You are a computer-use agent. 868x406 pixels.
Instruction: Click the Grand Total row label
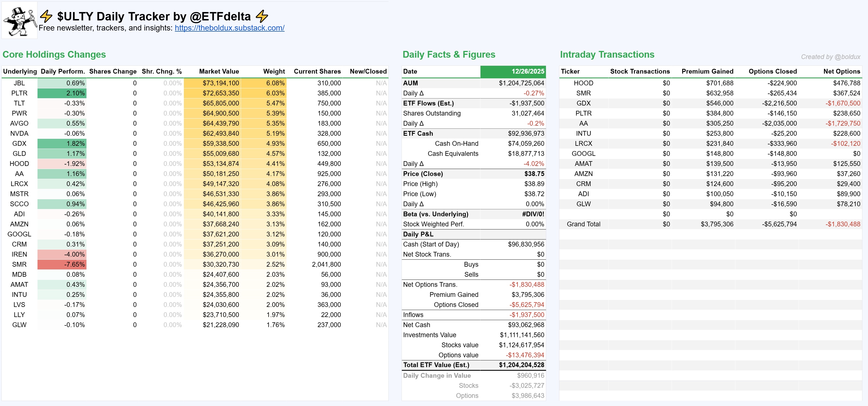point(583,224)
